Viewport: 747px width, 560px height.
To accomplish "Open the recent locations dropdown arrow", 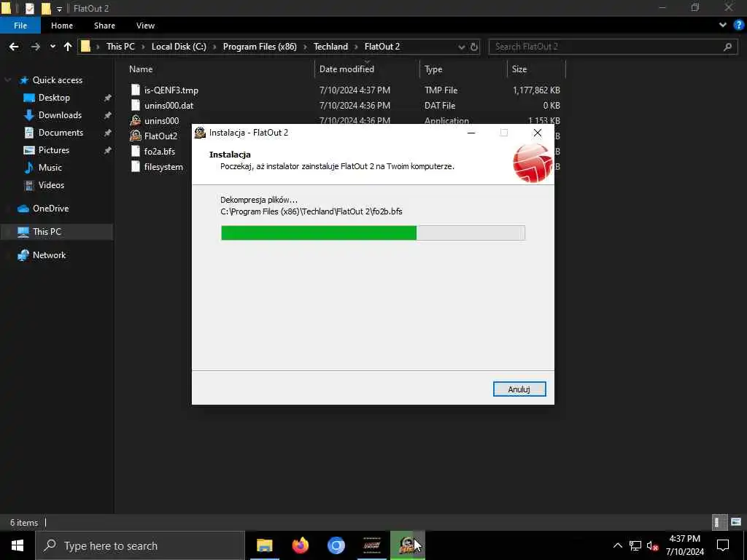I will coord(53,47).
